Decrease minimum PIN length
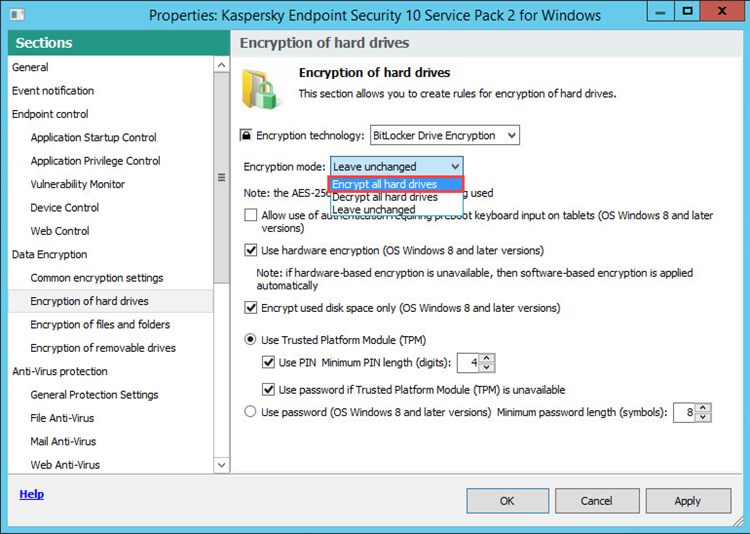 tap(486, 367)
